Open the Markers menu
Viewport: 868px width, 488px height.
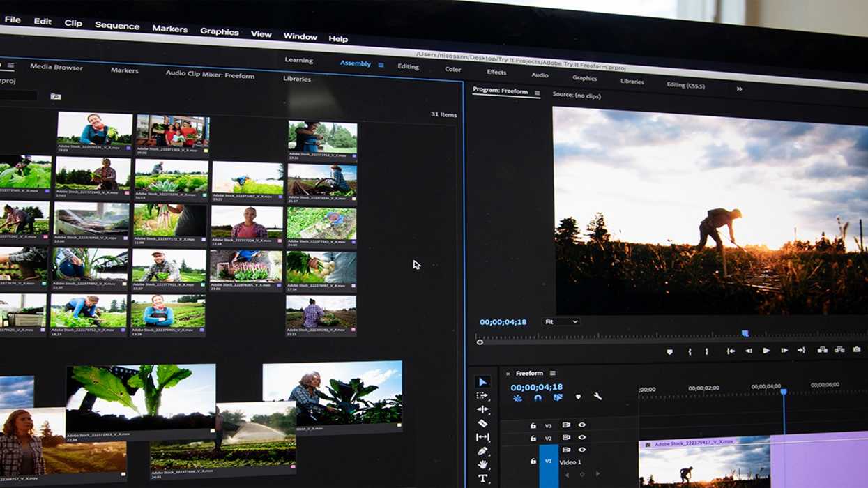coord(170,29)
